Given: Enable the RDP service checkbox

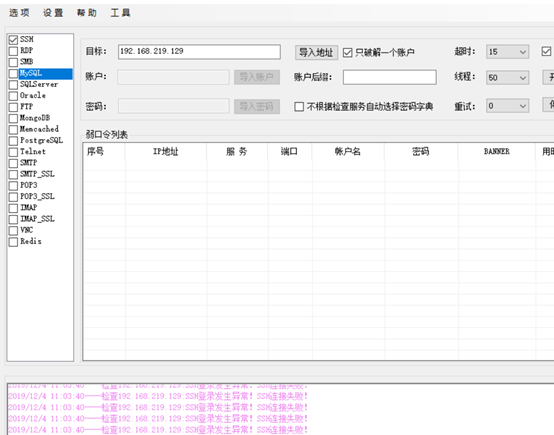Looking at the screenshot, I should (x=13, y=51).
